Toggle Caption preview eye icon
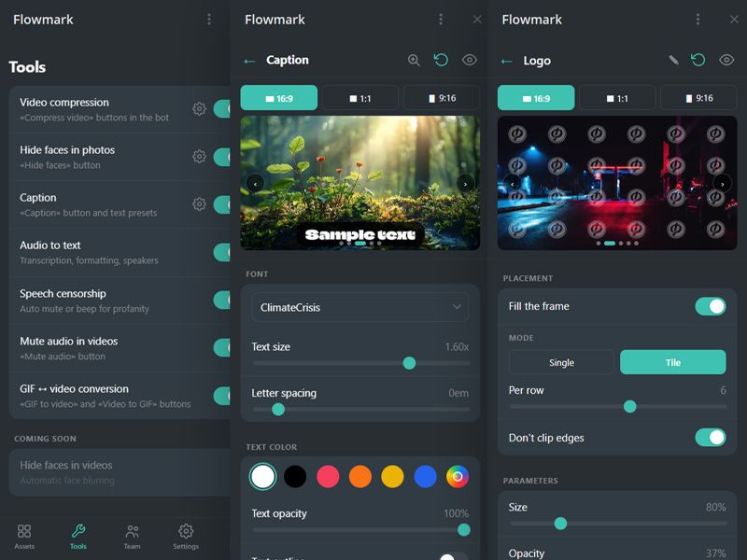 coord(470,60)
